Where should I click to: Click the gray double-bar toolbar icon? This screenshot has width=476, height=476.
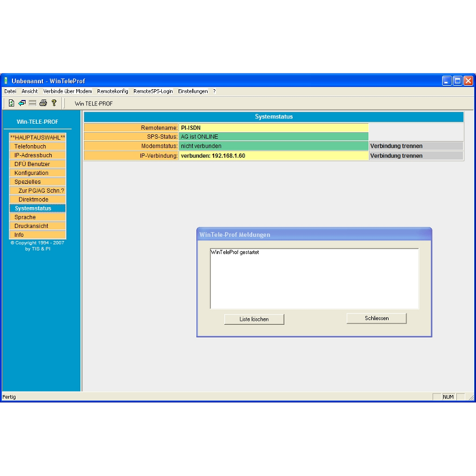(33, 103)
